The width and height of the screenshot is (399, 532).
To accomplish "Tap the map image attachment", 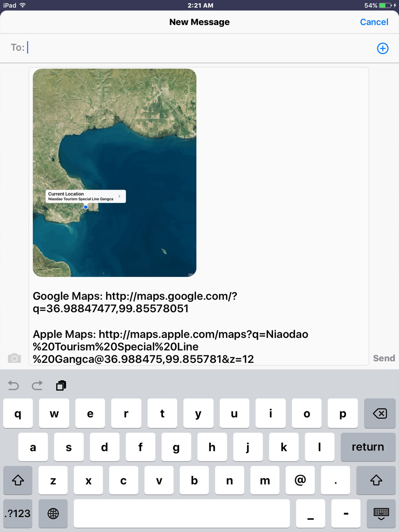I will [115, 173].
